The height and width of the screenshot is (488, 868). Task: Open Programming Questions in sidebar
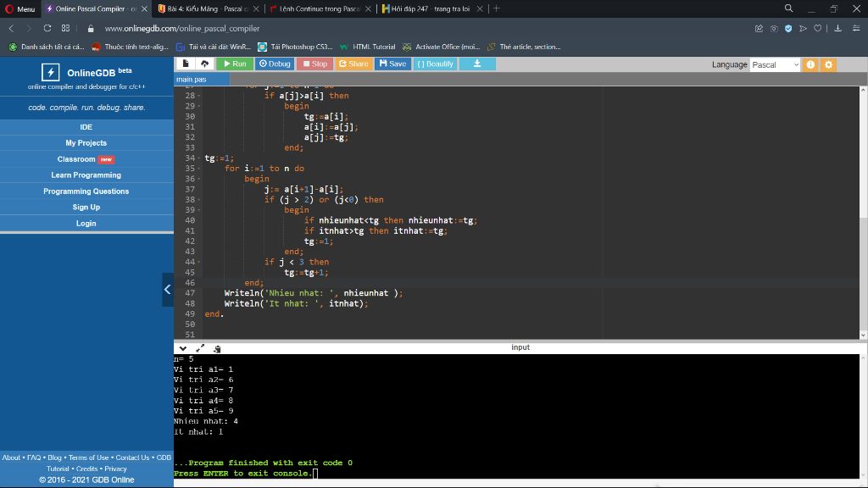[x=86, y=191]
